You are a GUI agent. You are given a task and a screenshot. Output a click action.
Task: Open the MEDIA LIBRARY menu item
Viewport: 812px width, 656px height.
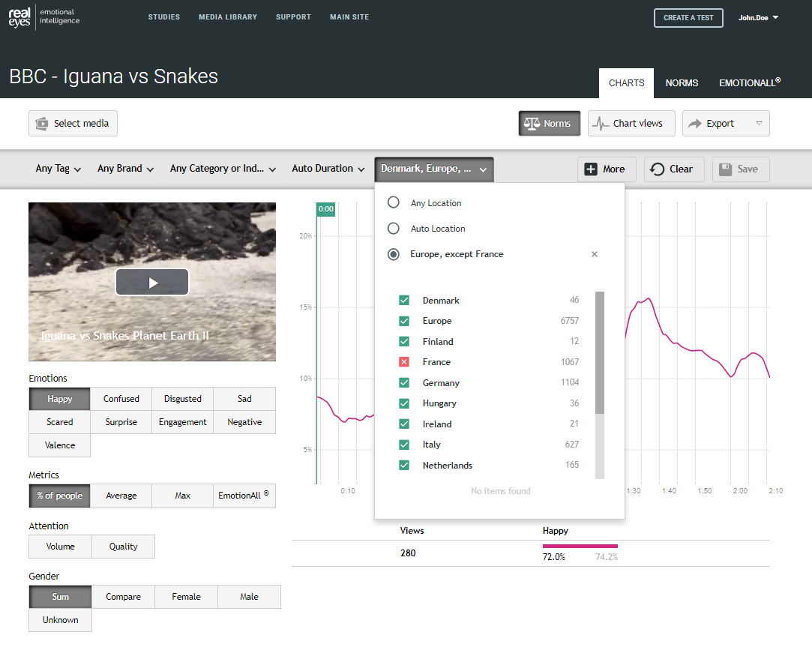228,17
